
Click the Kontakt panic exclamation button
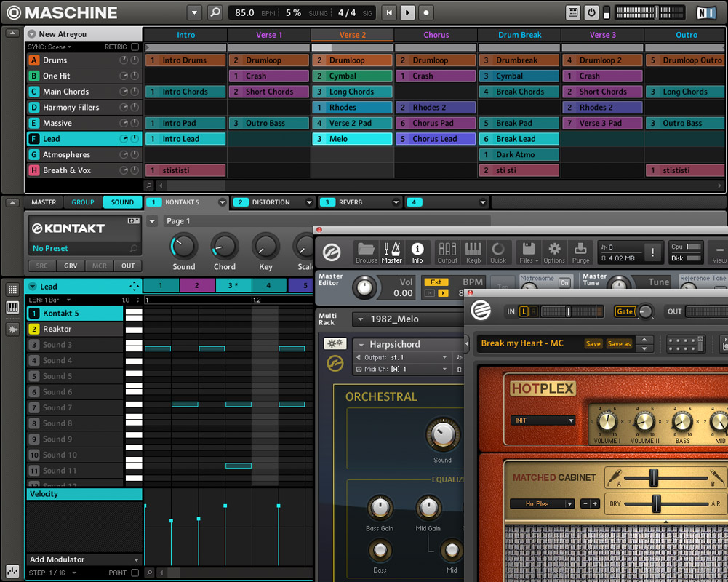[653, 252]
